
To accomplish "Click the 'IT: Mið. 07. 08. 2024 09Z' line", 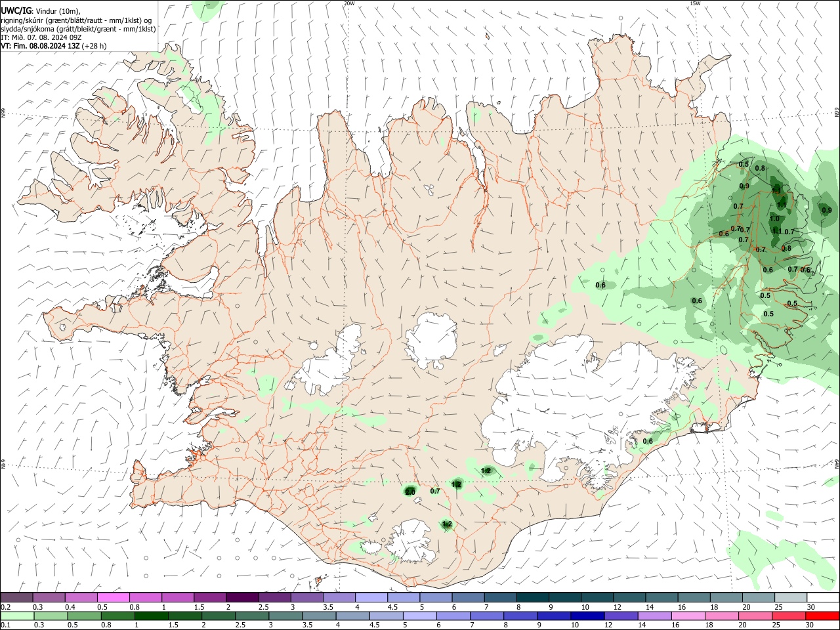I will click(41, 37).
